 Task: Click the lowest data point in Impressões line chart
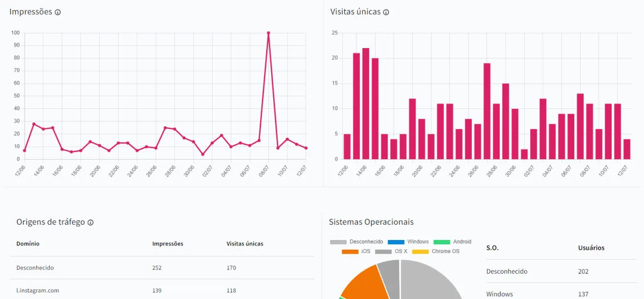(x=202, y=155)
